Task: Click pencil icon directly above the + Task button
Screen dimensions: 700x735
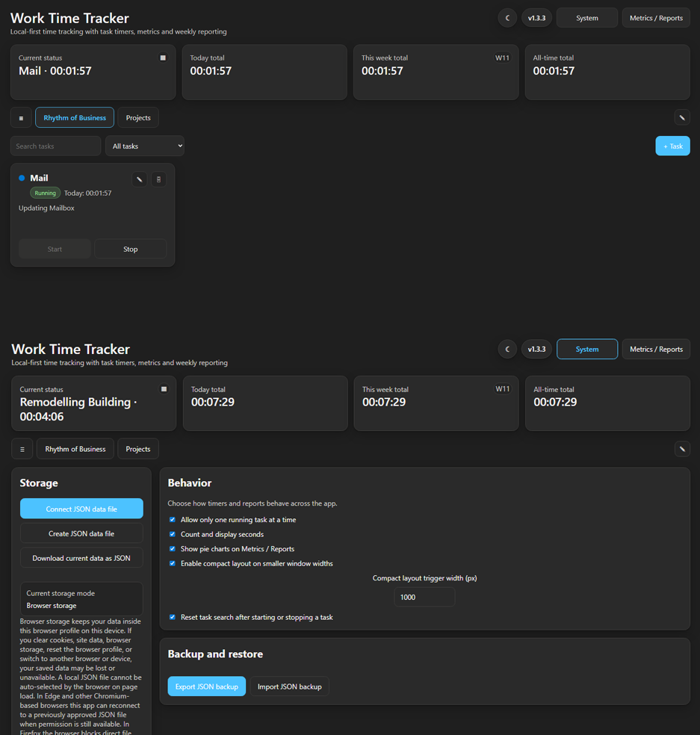Action: click(x=681, y=117)
